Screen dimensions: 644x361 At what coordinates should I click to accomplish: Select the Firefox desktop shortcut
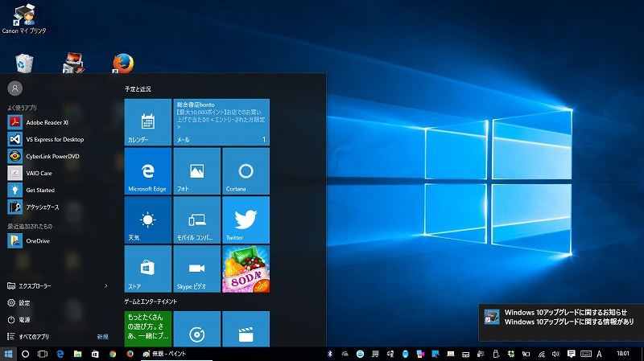point(123,64)
